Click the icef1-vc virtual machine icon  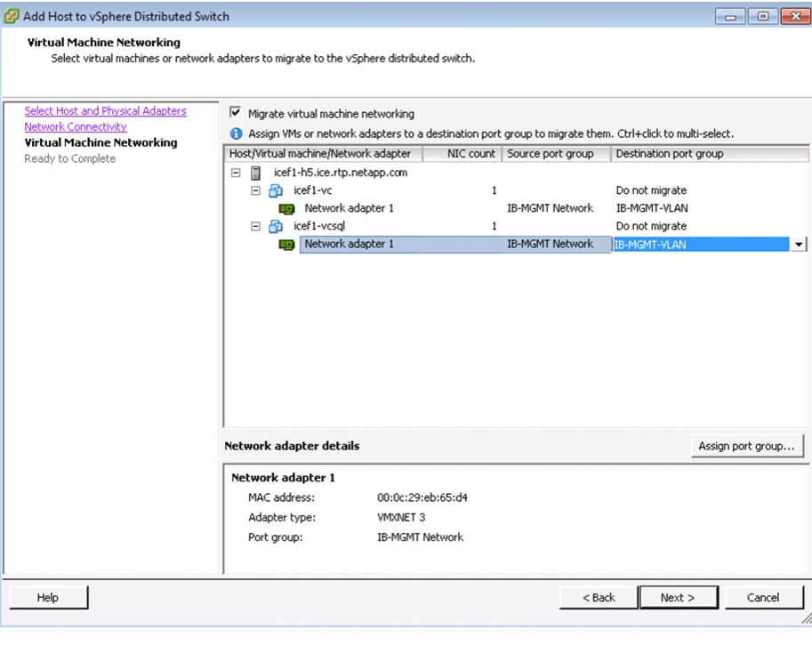point(276,190)
